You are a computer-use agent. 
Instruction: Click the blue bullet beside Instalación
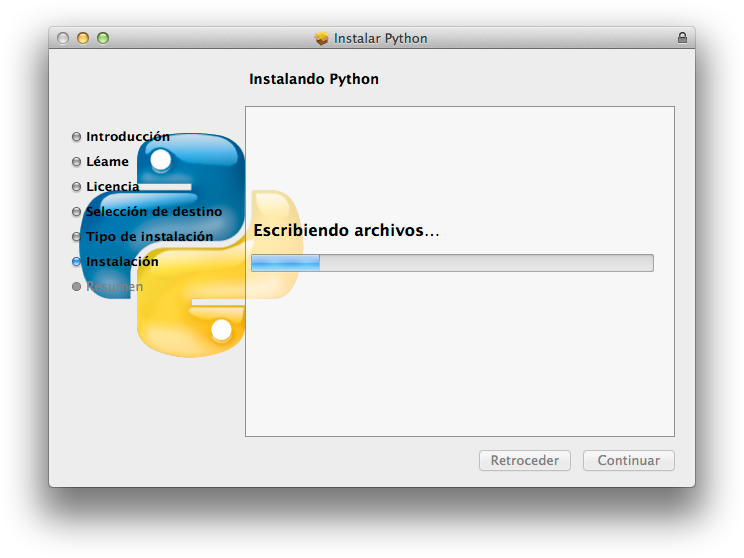click(76, 261)
